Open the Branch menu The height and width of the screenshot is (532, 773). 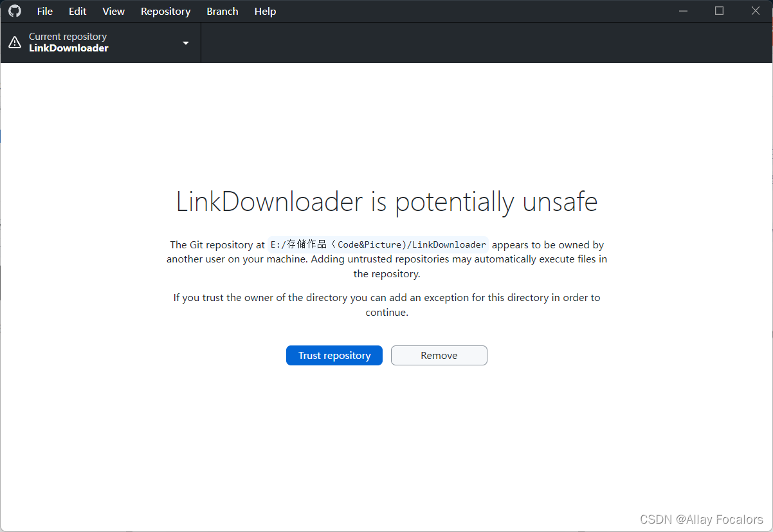[x=222, y=11]
